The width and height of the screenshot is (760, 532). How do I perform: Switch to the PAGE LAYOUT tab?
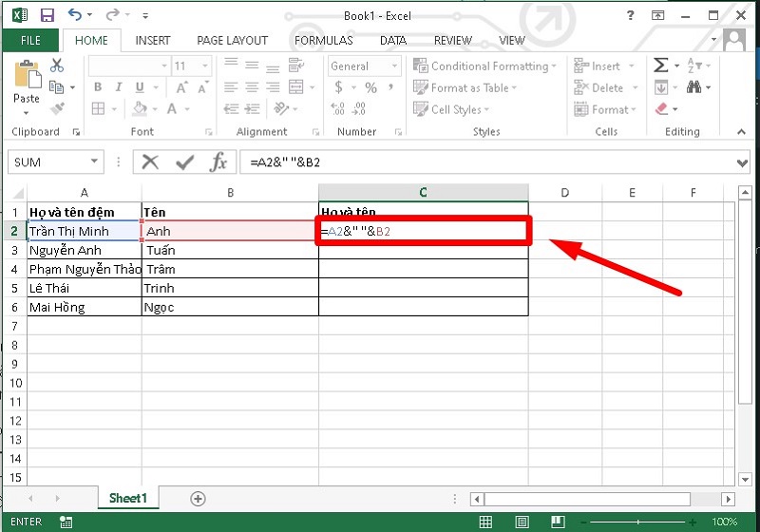(232, 40)
